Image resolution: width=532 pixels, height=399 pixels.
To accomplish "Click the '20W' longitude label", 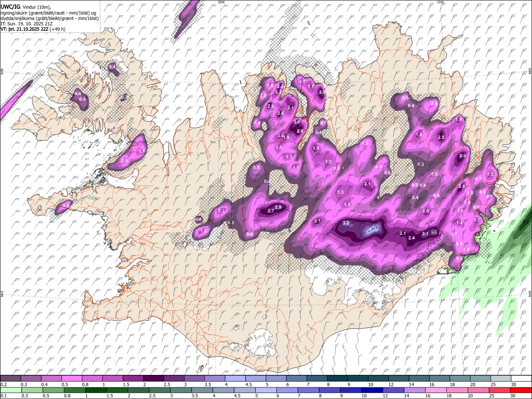I will (x=221, y=2).
